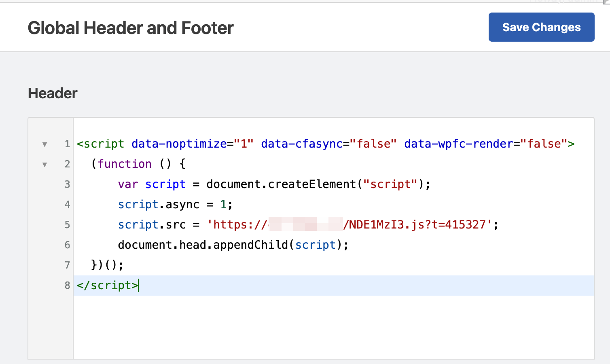Collapse the script tag fold arrow on line 1
This screenshot has width=610, height=364.
click(44, 144)
